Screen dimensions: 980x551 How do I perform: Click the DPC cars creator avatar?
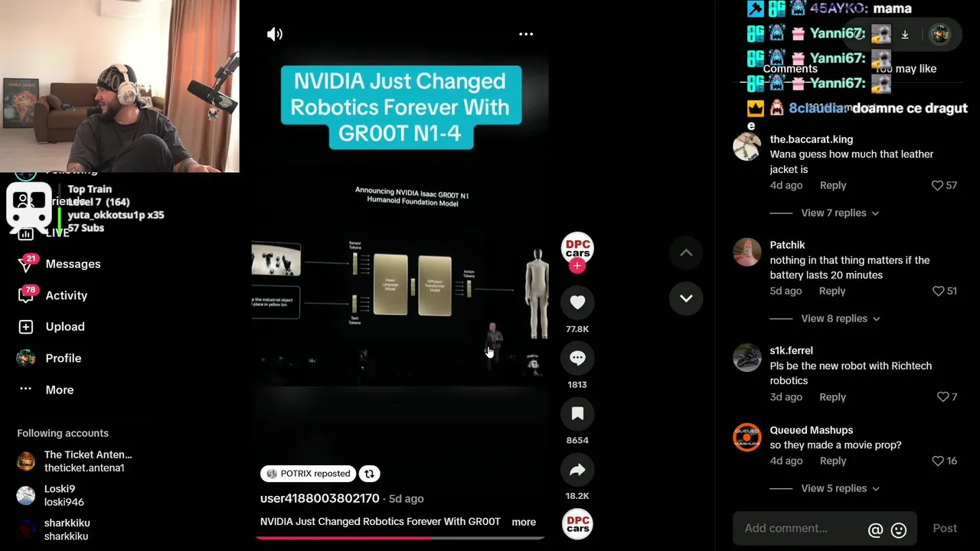coord(577,249)
